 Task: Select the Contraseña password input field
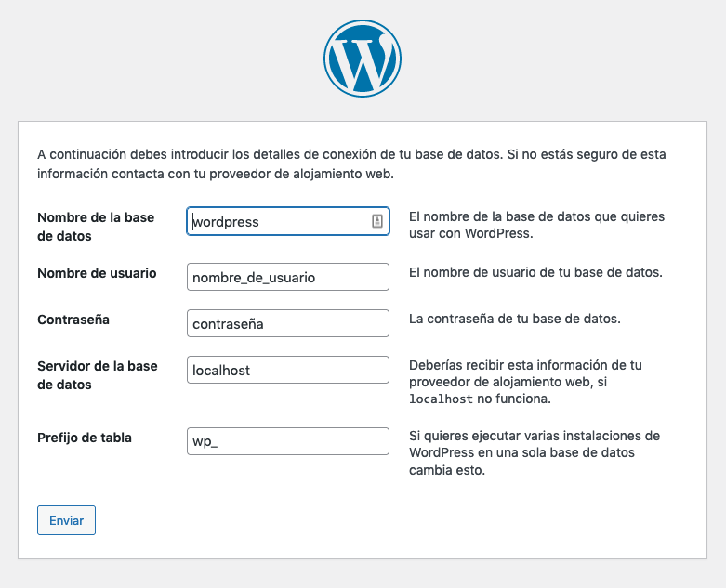[x=288, y=323]
